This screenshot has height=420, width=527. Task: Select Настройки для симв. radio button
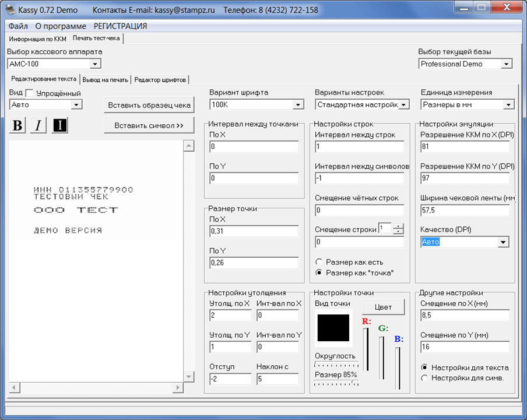424,378
